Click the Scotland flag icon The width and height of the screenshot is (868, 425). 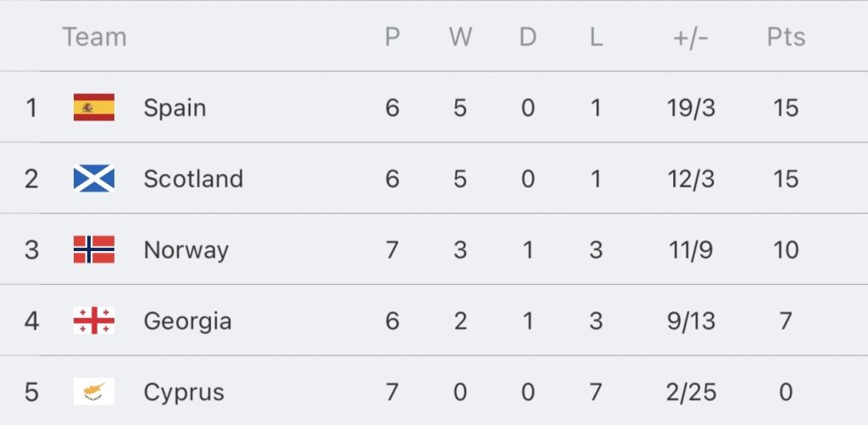click(x=94, y=178)
